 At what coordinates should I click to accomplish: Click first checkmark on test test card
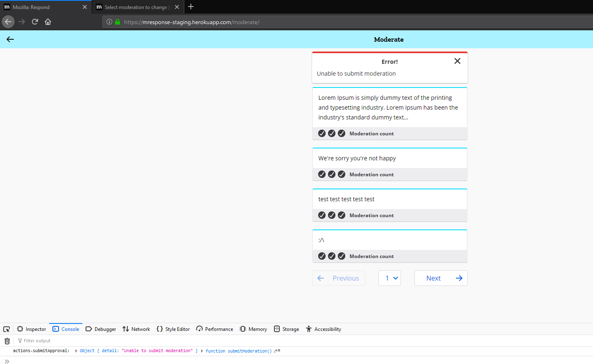[x=322, y=215]
